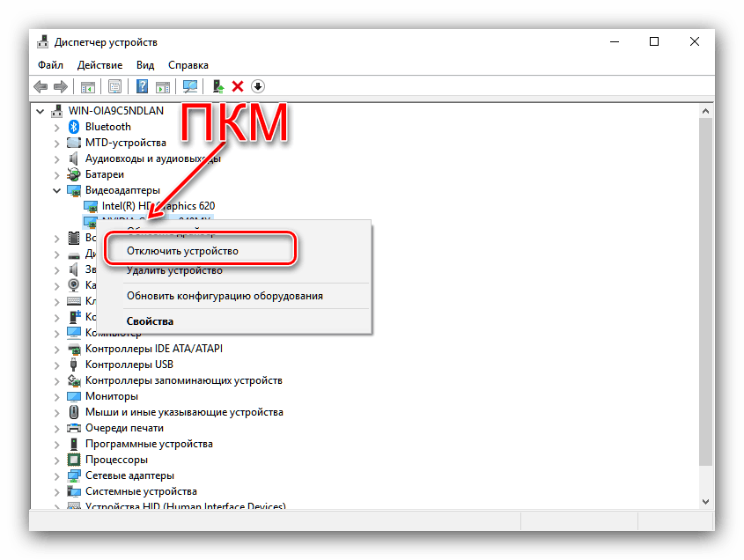Expand the Bluetooth category

click(x=57, y=127)
